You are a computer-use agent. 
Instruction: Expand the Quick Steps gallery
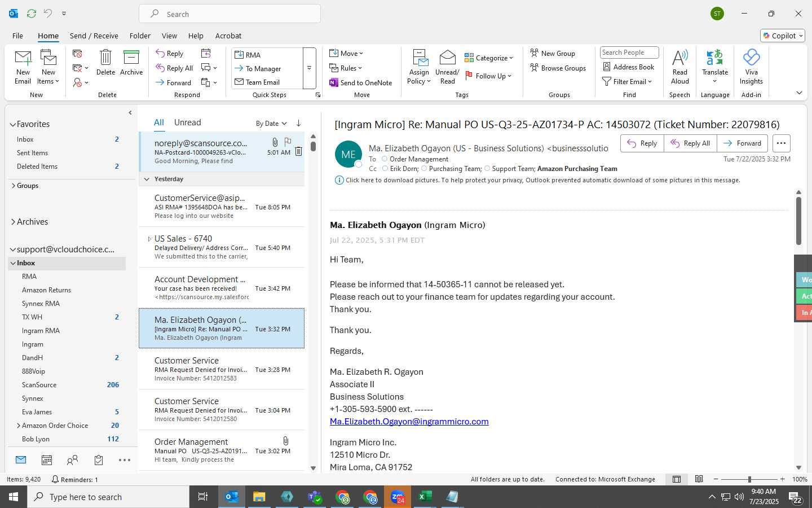pos(309,68)
